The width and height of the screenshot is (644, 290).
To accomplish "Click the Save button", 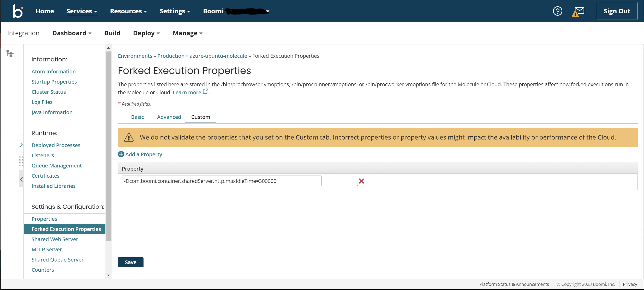I will (x=130, y=262).
